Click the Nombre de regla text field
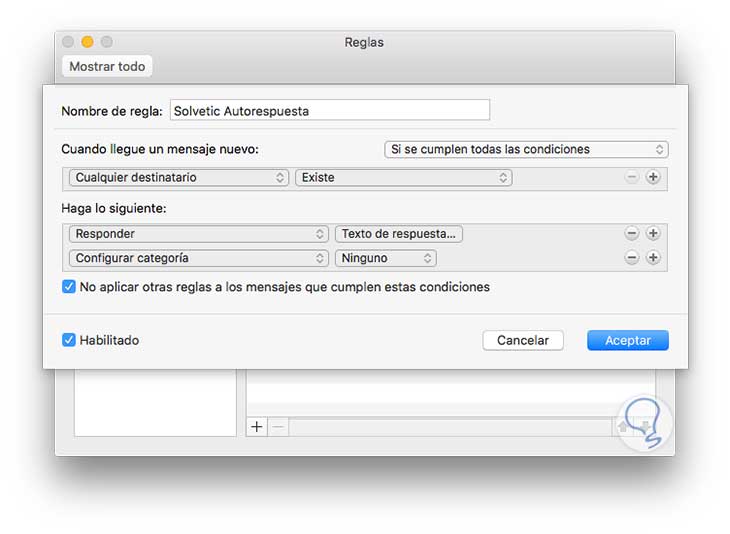Screen dimensions: 730x534 330,111
